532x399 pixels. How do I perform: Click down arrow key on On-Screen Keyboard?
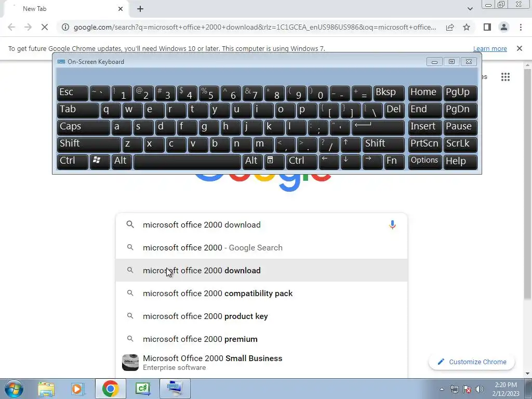tap(351, 162)
